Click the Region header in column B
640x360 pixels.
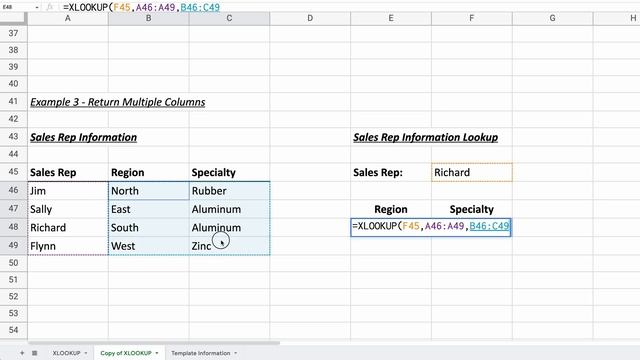[149, 172]
